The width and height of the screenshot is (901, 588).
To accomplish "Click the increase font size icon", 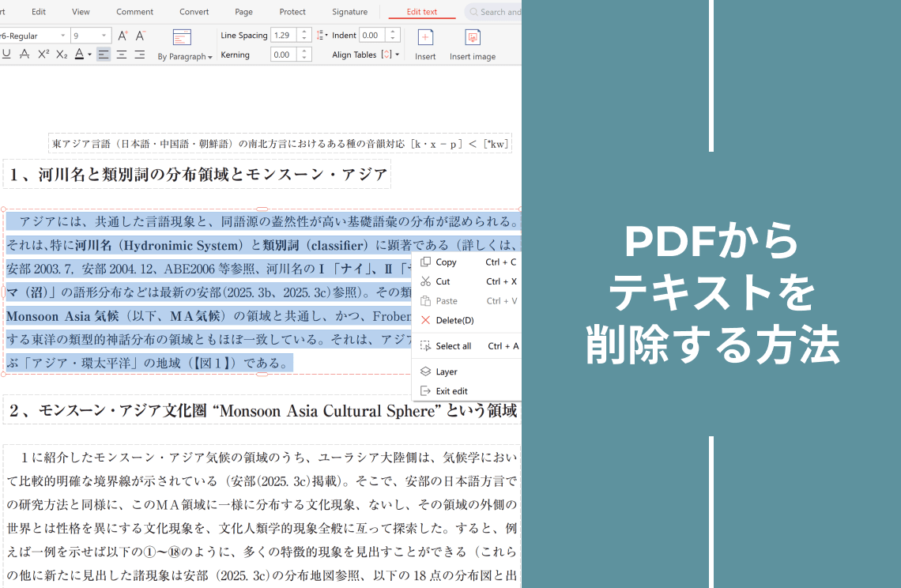I will [123, 36].
